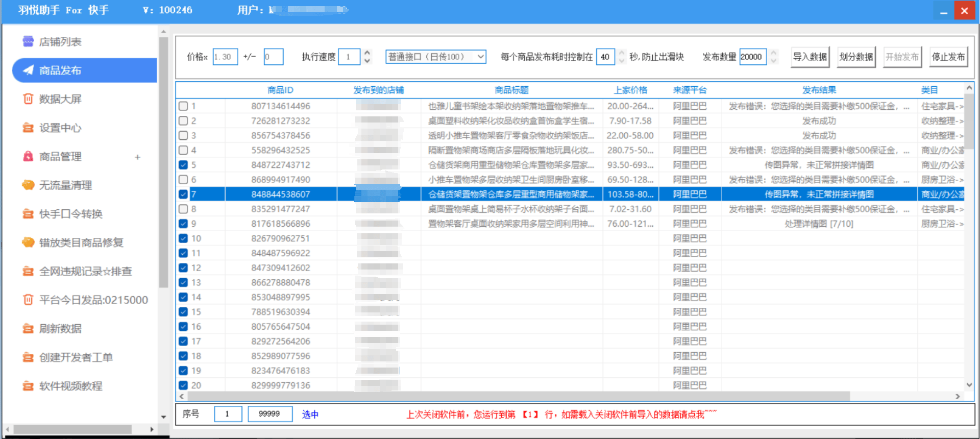Open the 刷新数据 menu item

pos(60,329)
